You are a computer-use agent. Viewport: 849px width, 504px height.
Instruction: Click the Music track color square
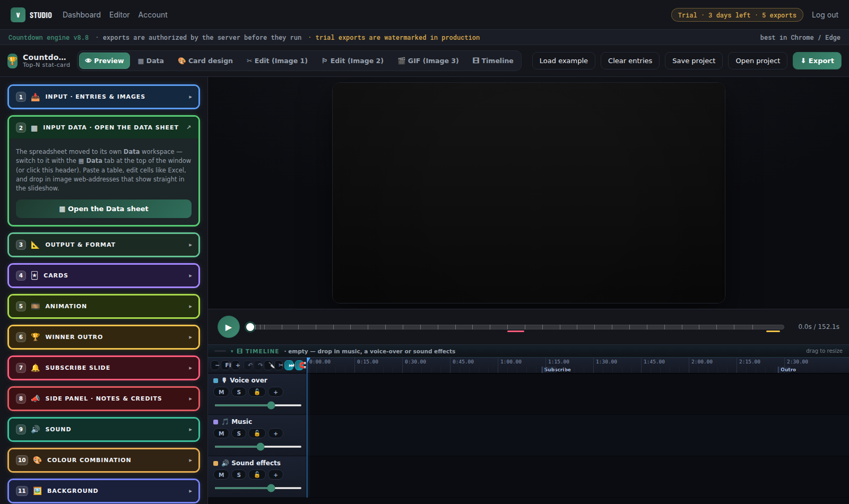tap(216, 422)
